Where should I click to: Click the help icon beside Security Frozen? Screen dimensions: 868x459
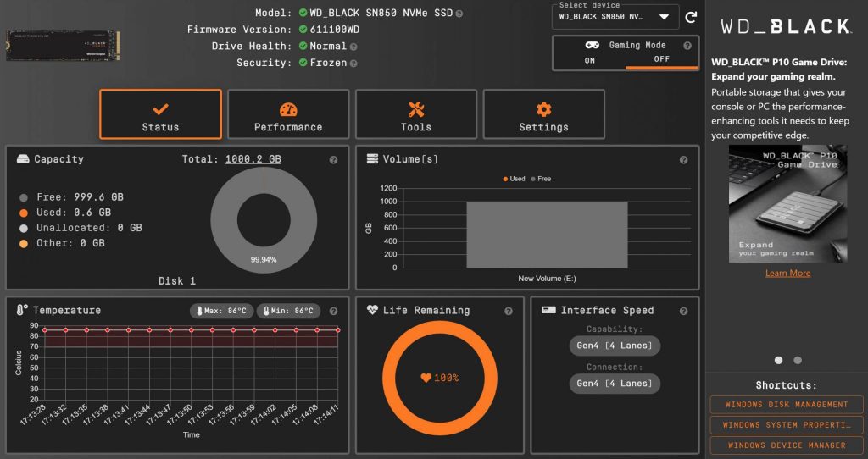click(353, 64)
